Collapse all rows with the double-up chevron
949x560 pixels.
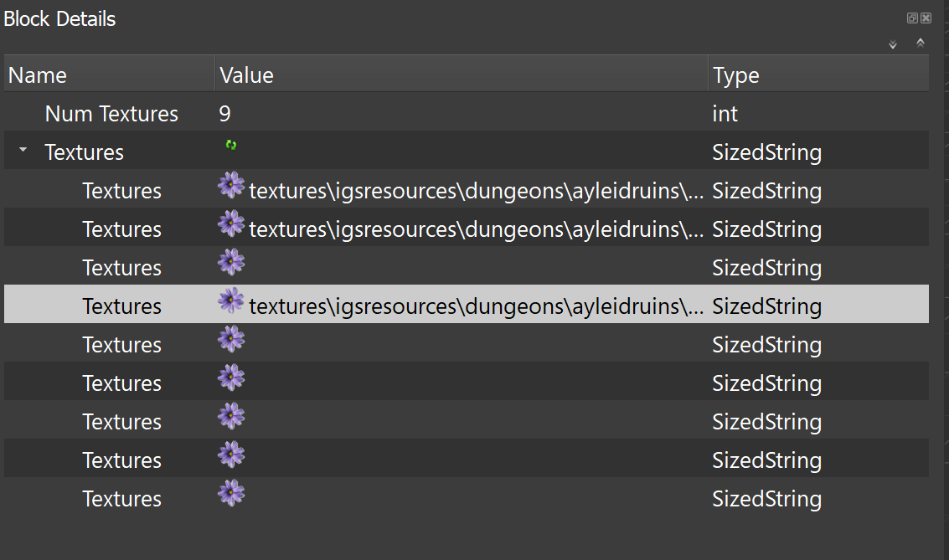(x=921, y=43)
